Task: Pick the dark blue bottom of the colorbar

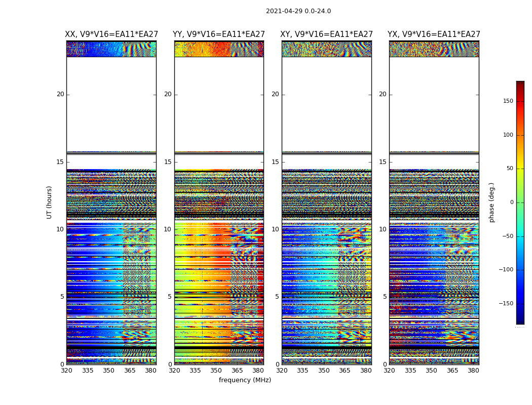Action: [520, 321]
